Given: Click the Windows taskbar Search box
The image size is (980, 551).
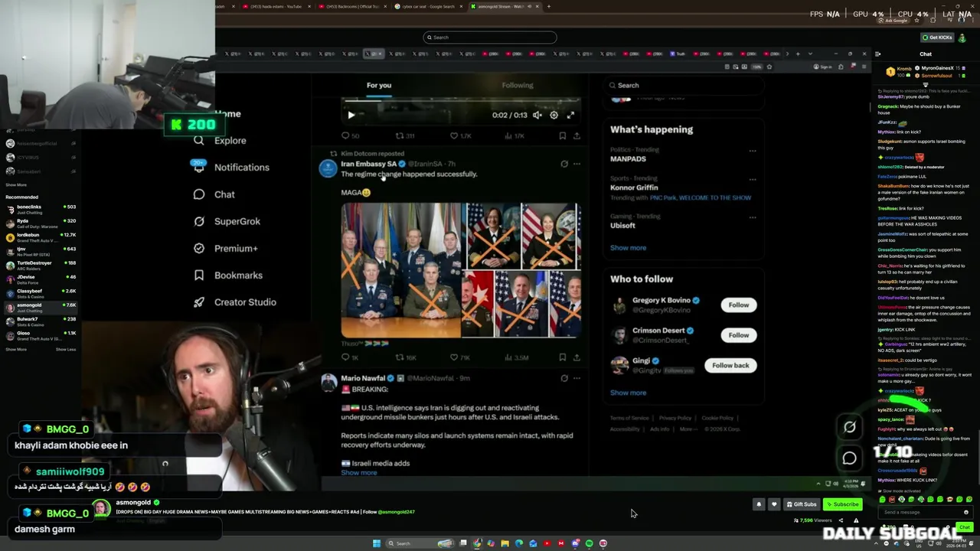Looking at the screenshot, I should pyautogui.click(x=420, y=543).
